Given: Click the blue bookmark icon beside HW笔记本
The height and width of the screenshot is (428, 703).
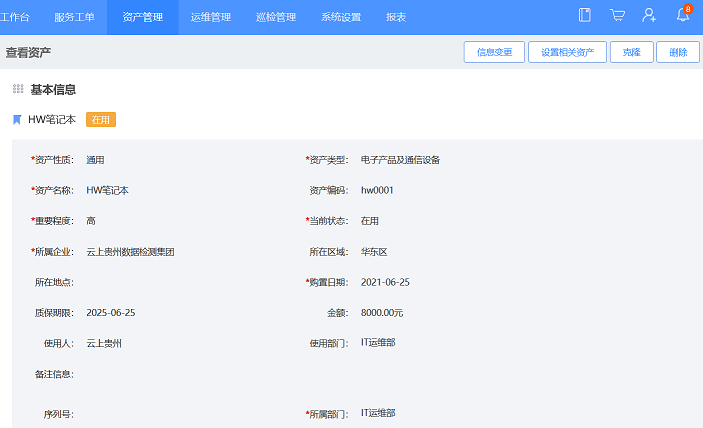Looking at the screenshot, I should (17, 120).
